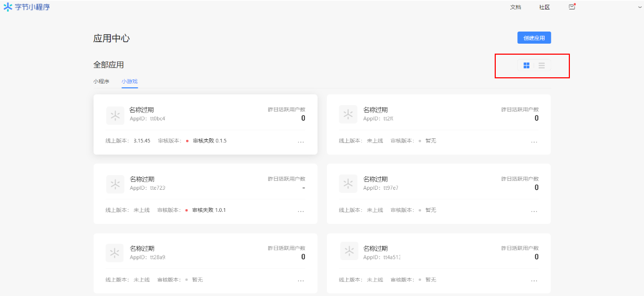
Task: Switch to the 小程序 tab
Action: click(101, 81)
